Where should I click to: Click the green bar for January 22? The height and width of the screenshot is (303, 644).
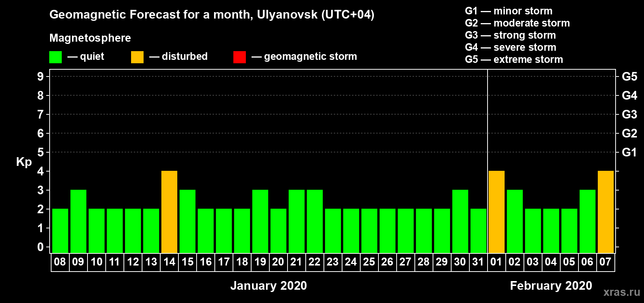point(315,221)
